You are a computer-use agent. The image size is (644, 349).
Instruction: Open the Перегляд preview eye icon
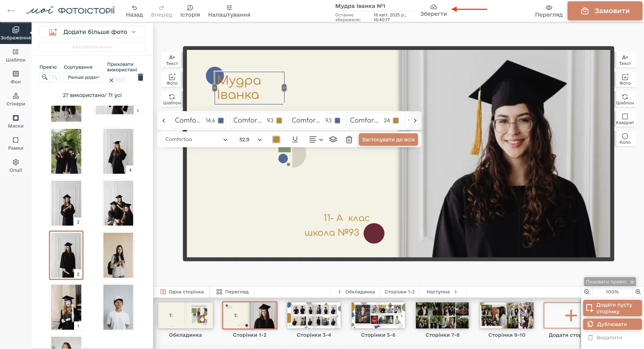click(549, 11)
